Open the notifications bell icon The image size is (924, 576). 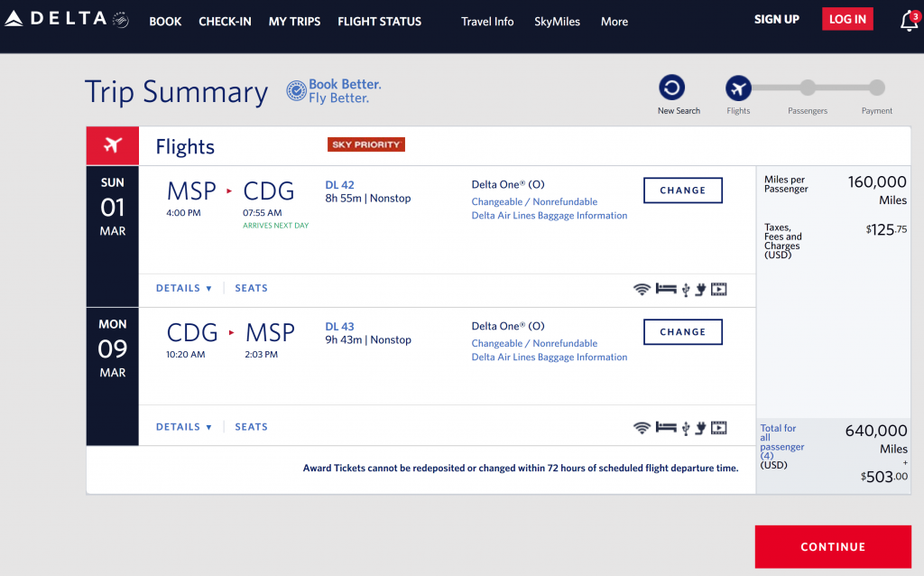pyautogui.click(x=910, y=21)
